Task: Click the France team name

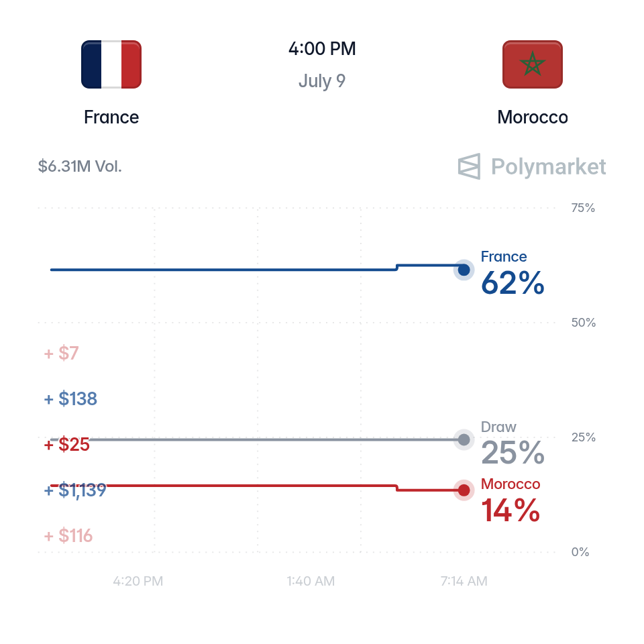Action: (111, 117)
